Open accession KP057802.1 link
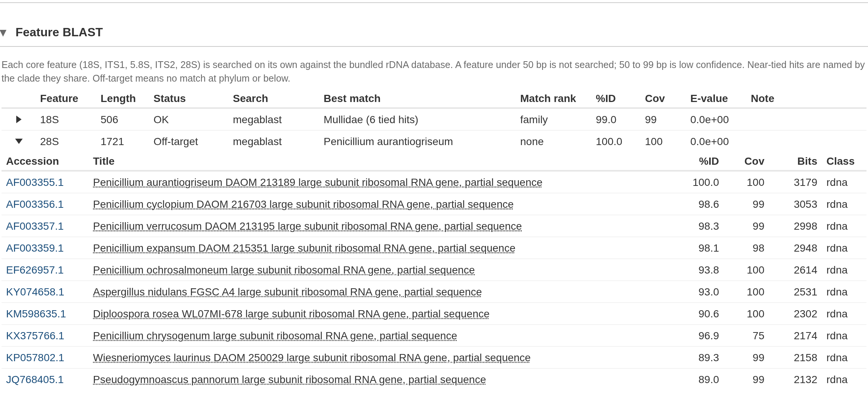The image size is (868, 402). click(x=35, y=358)
